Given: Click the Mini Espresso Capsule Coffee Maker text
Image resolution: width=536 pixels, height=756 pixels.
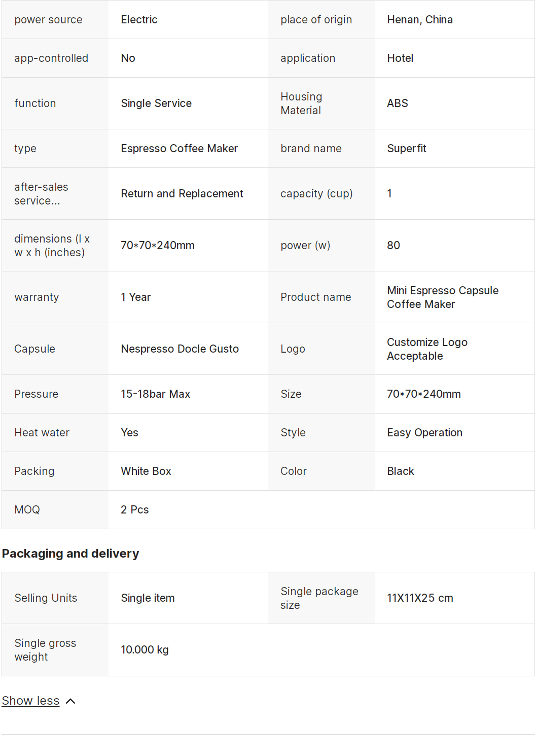Looking at the screenshot, I should 442,297.
